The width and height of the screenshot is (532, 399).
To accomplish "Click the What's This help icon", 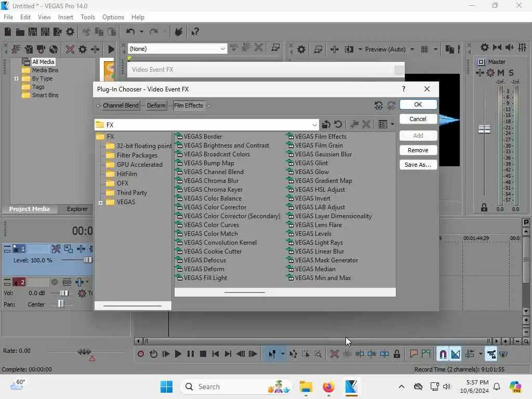I will tap(195, 32).
